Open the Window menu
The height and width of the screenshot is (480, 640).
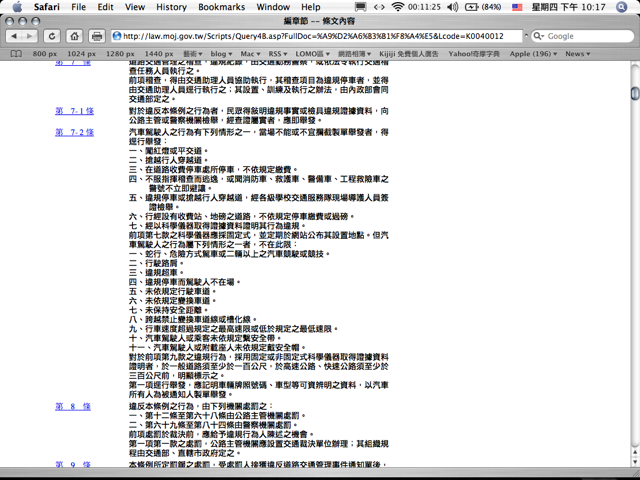(273, 7)
